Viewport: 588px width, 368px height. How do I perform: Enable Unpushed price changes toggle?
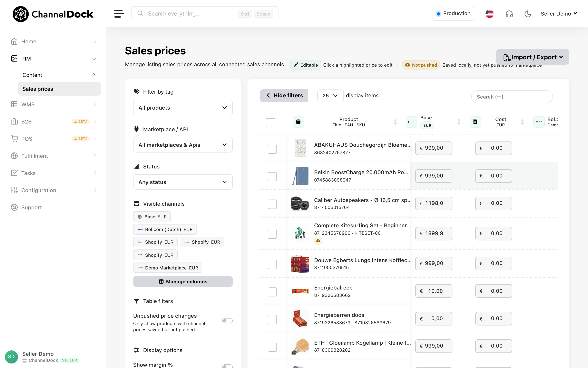tap(227, 321)
